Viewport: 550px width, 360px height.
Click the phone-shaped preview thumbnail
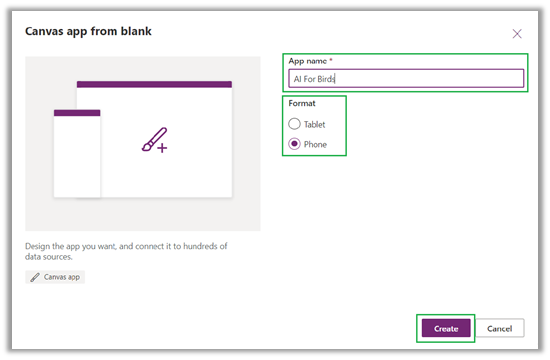pos(77,154)
